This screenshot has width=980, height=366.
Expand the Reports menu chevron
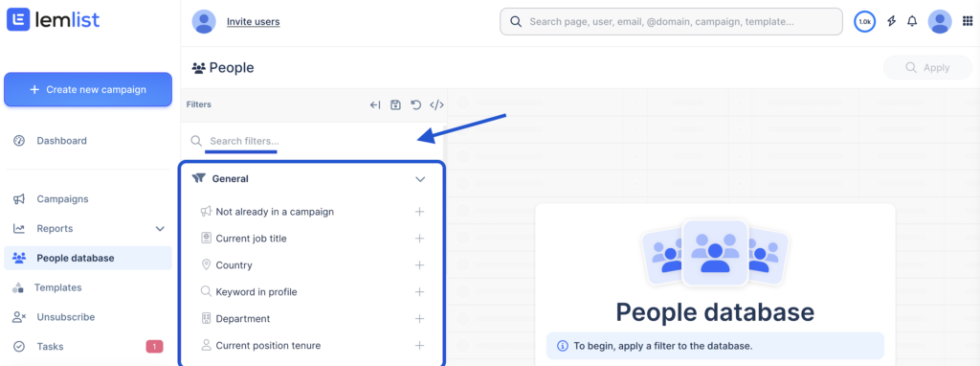click(x=160, y=229)
